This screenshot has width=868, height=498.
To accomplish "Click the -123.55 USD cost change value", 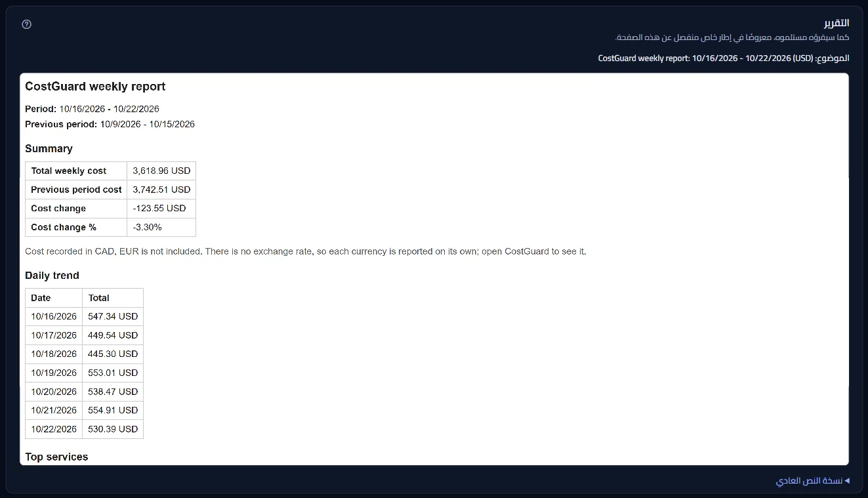I will click(x=161, y=209).
